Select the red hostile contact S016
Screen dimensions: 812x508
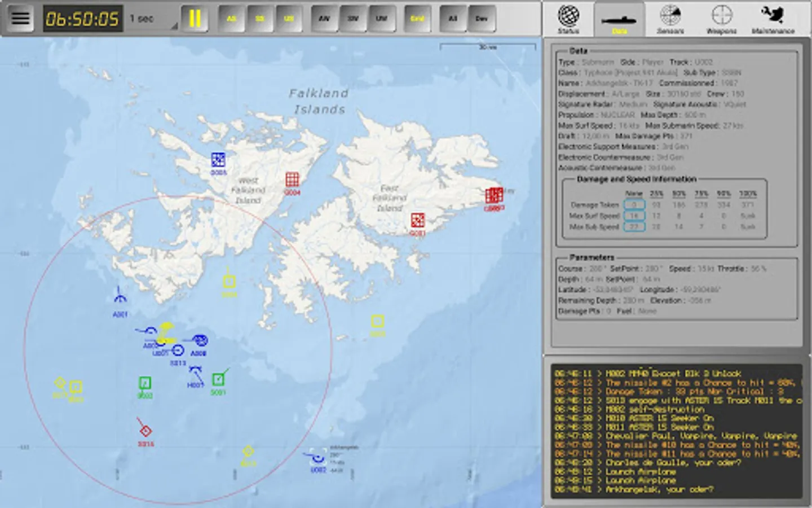click(145, 431)
